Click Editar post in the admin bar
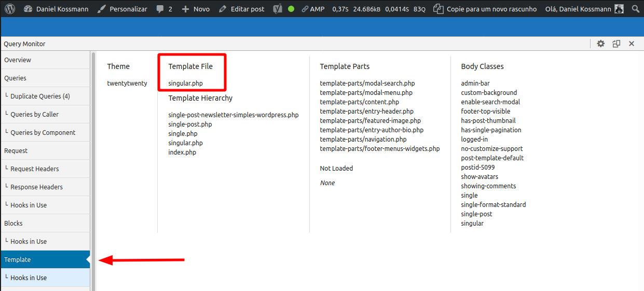The image size is (644, 291). click(242, 9)
